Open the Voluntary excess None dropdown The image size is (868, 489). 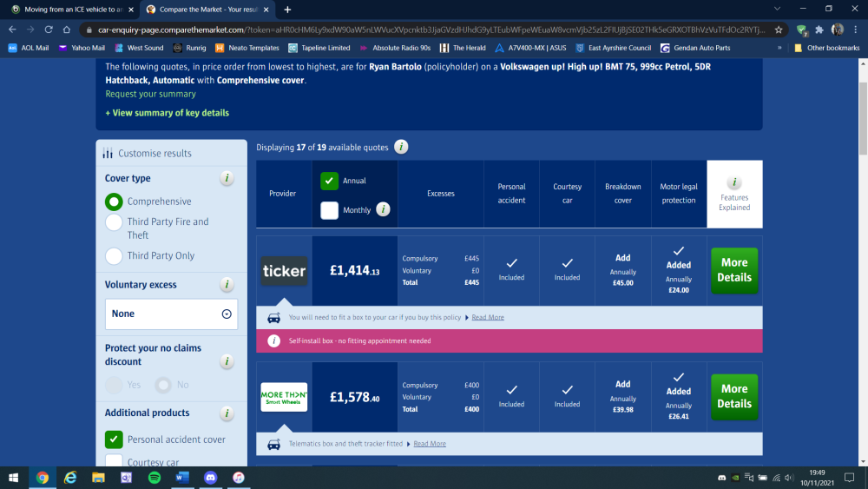point(171,314)
